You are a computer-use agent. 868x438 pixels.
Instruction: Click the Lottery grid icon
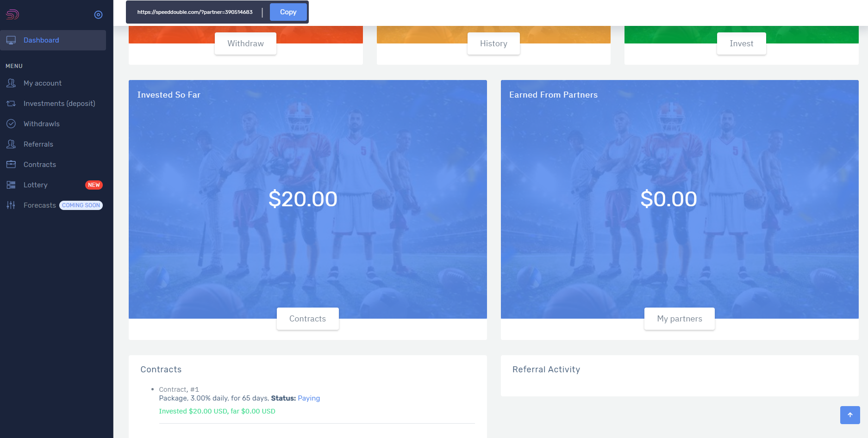pyautogui.click(x=11, y=185)
